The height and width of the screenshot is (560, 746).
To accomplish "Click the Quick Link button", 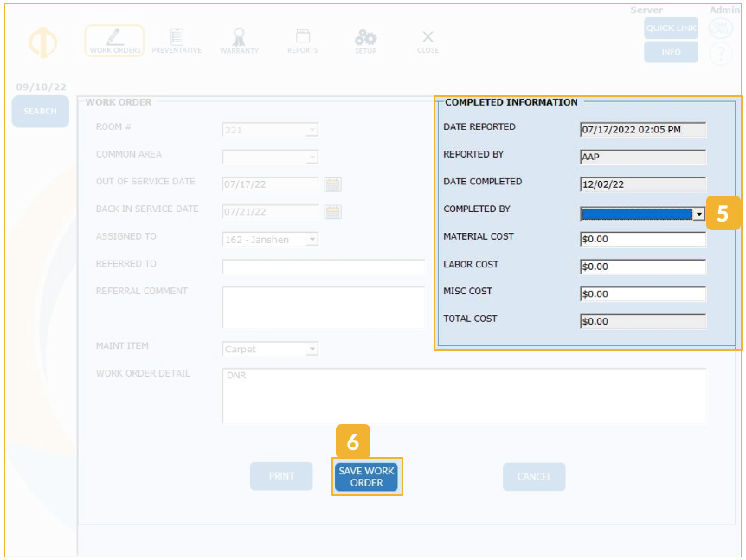I will click(671, 29).
